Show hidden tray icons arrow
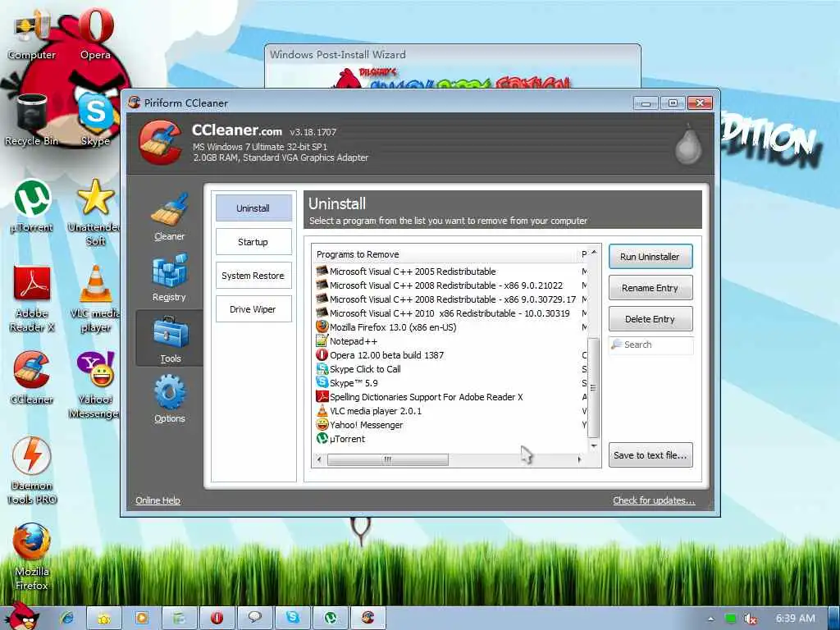This screenshot has height=630, width=840. click(711, 619)
